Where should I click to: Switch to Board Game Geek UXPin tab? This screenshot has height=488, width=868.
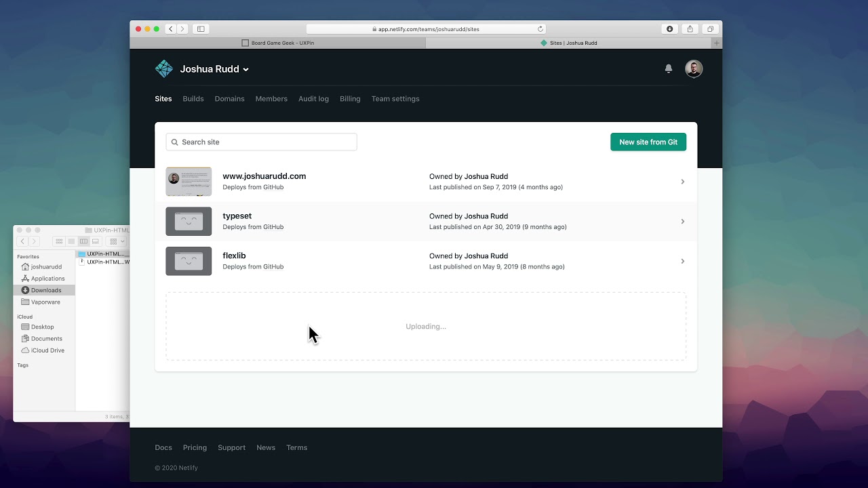coord(278,43)
